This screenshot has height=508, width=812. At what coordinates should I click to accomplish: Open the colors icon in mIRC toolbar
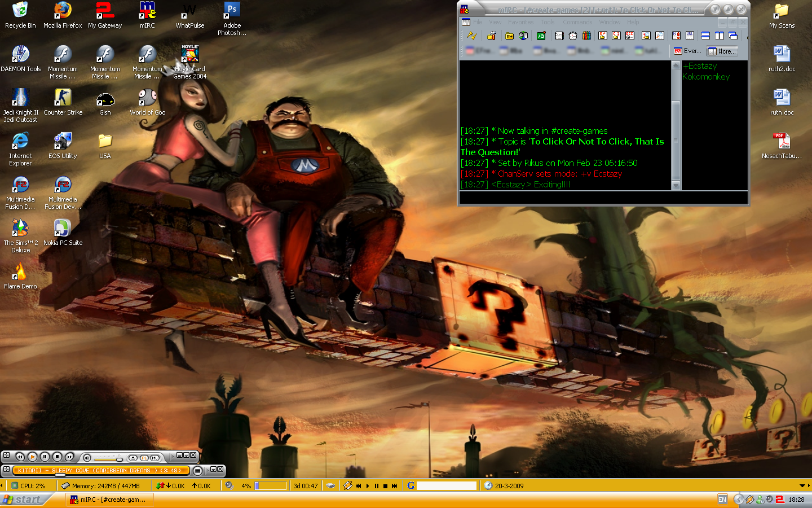pos(586,36)
